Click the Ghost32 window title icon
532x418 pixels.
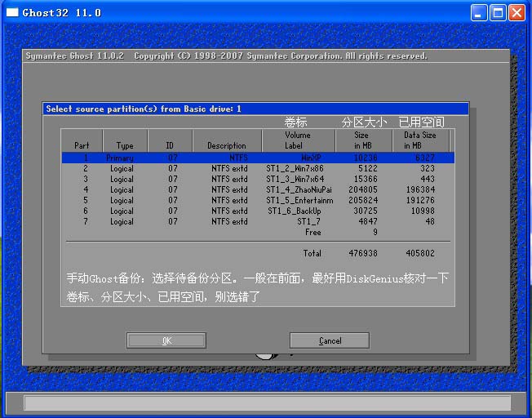coord(12,12)
